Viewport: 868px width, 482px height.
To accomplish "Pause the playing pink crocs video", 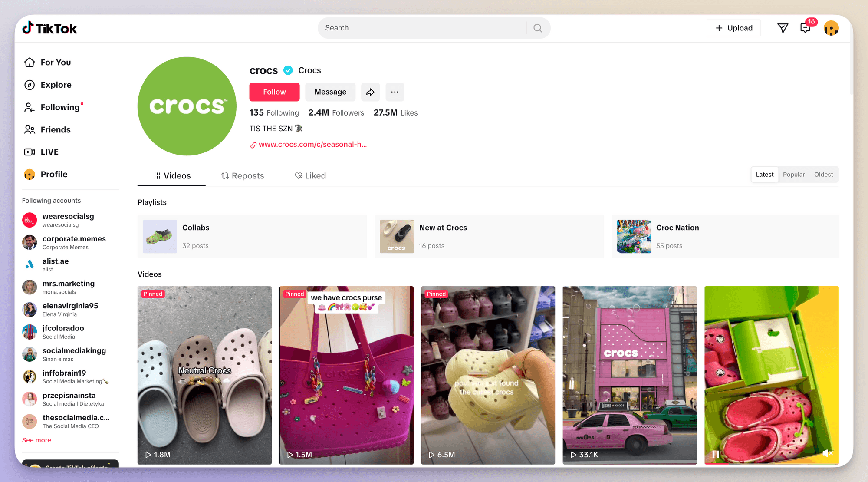I will [x=715, y=454].
